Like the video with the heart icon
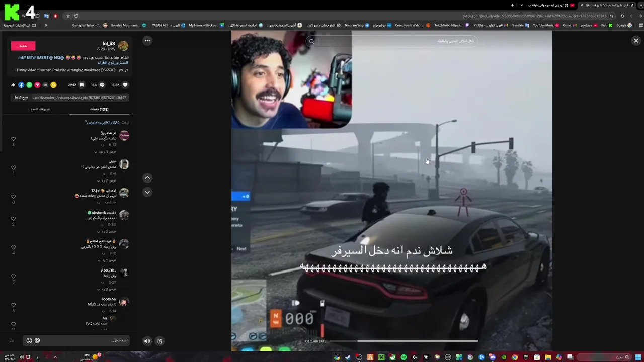This screenshot has width=644, height=362. click(x=125, y=85)
